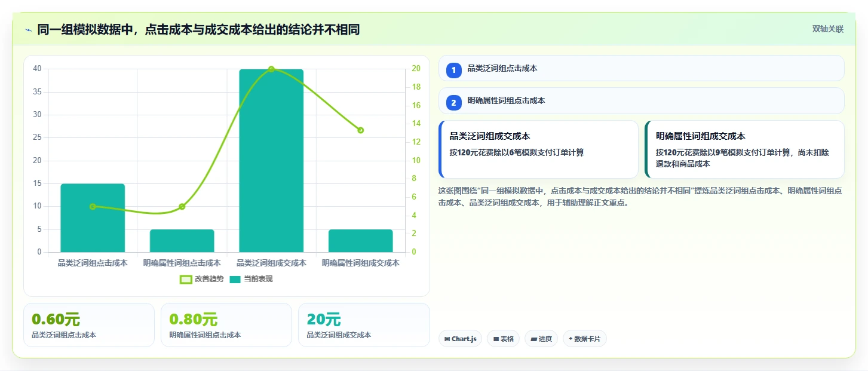Screen dimensions: 868x371
Task: Click the summary paragraph starting 这张图围绕
Action: point(640,197)
